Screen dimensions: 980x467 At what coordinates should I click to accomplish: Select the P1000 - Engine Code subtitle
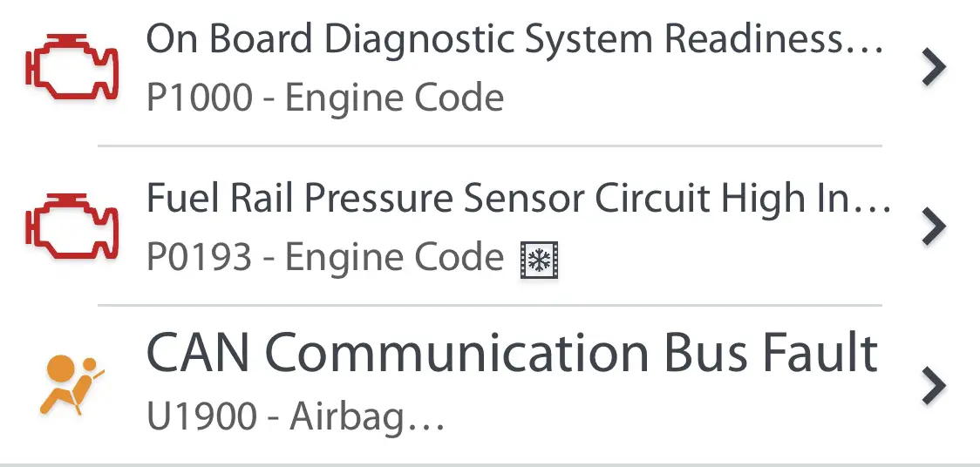point(325,98)
